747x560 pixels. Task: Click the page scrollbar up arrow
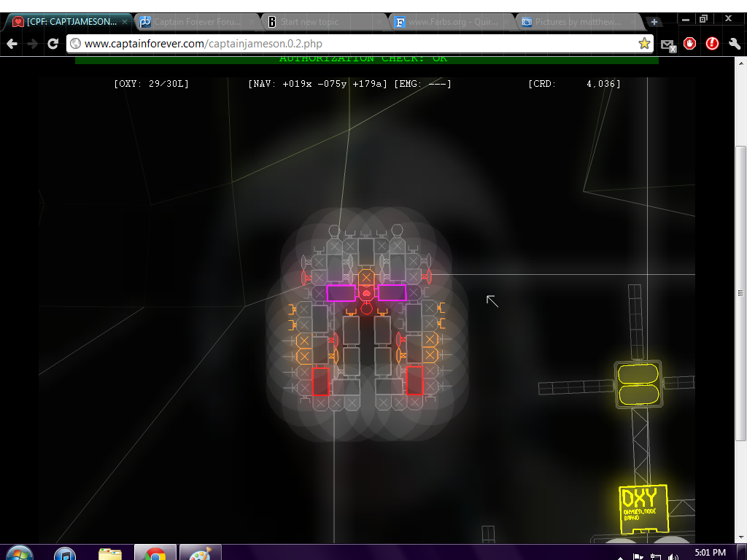pyautogui.click(x=741, y=63)
